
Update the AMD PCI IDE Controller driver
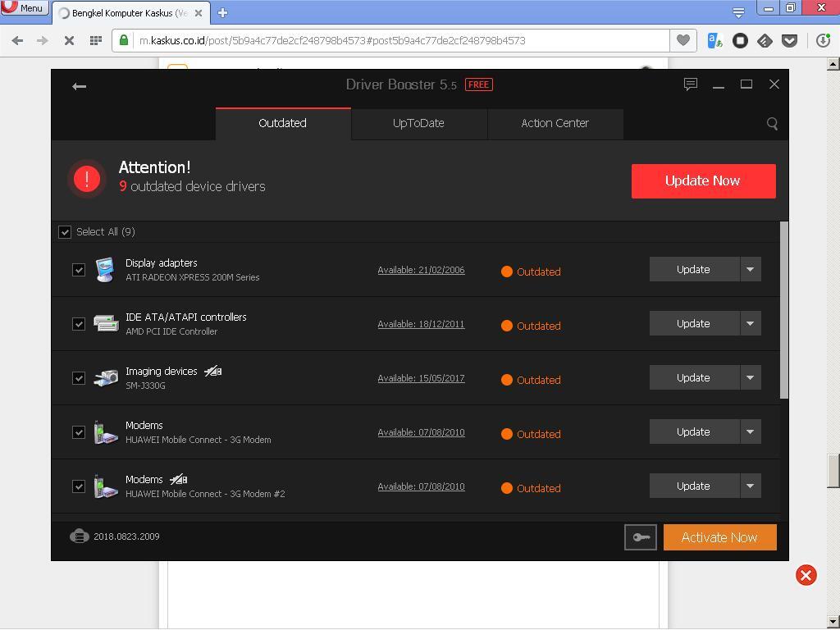694,323
